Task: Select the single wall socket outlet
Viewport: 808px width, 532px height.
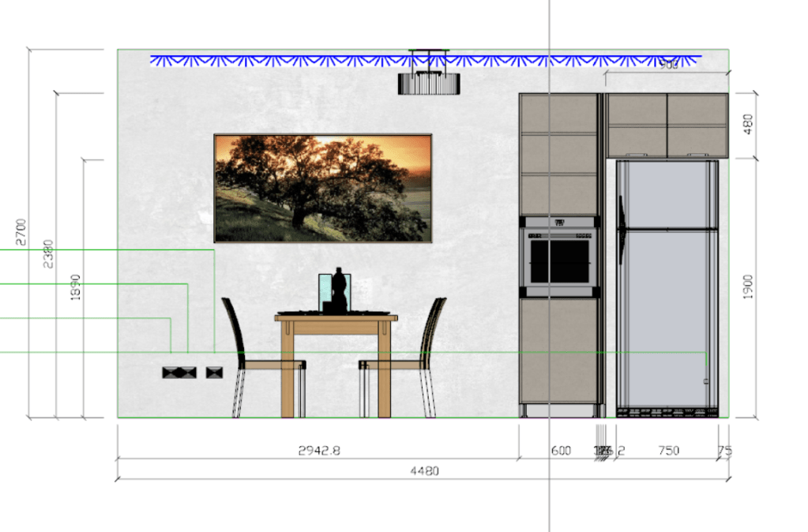Action: (215, 372)
